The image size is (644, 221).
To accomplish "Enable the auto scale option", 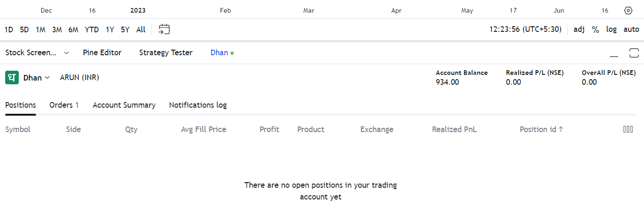I will tap(631, 29).
